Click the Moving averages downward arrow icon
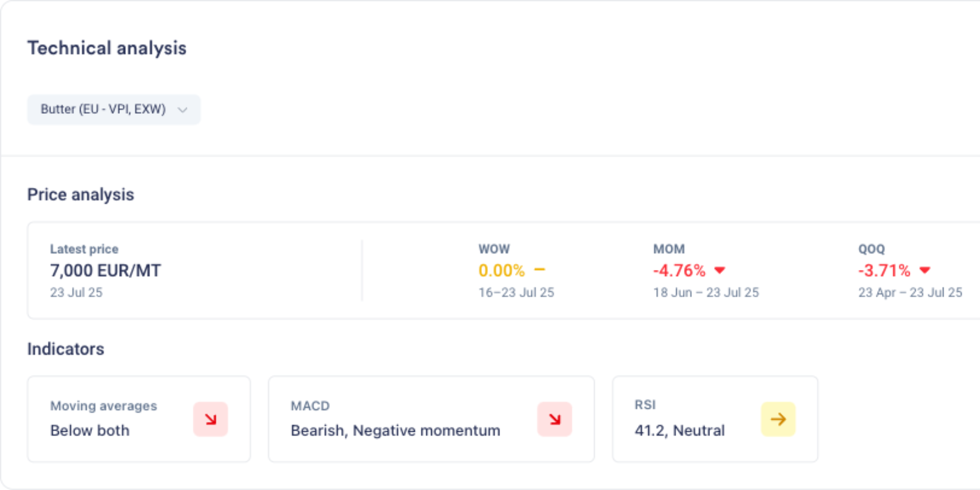The width and height of the screenshot is (980, 490). [211, 419]
